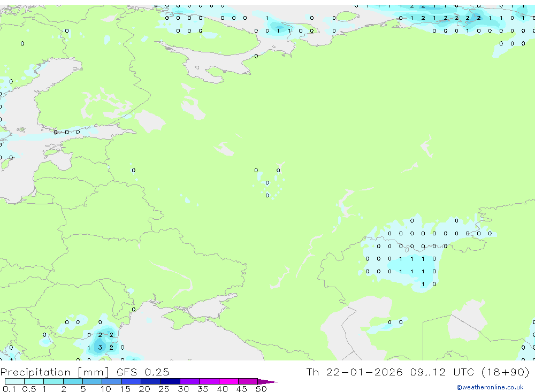Click the "0.5" legend label
The image size is (535, 392).
(x=29, y=389)
